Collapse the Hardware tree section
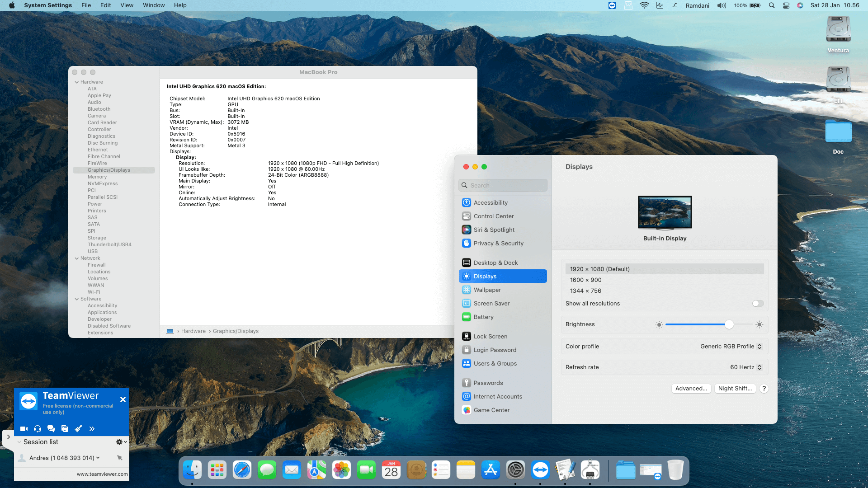Viewport: 868px width, 488px height. pyautogui.click(x=77, y=82)
